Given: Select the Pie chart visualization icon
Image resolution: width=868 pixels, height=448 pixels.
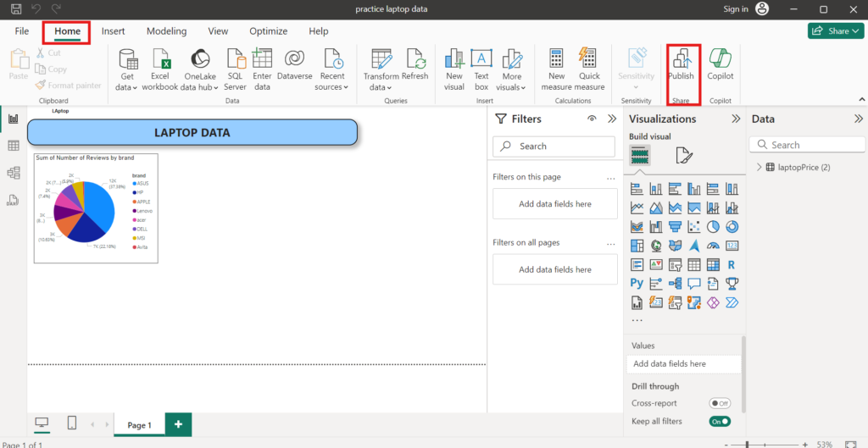Looking at the screenshot, I should (x=713, y=227).
